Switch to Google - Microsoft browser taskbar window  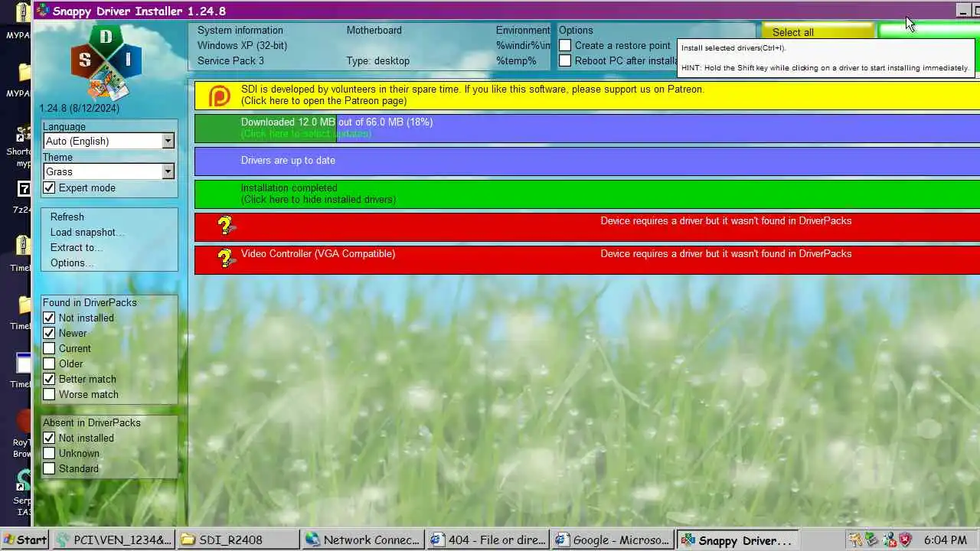612,540
